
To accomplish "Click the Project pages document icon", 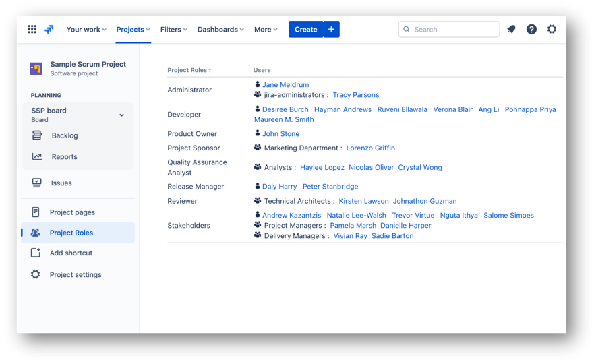I will click(x=36, y=212).
